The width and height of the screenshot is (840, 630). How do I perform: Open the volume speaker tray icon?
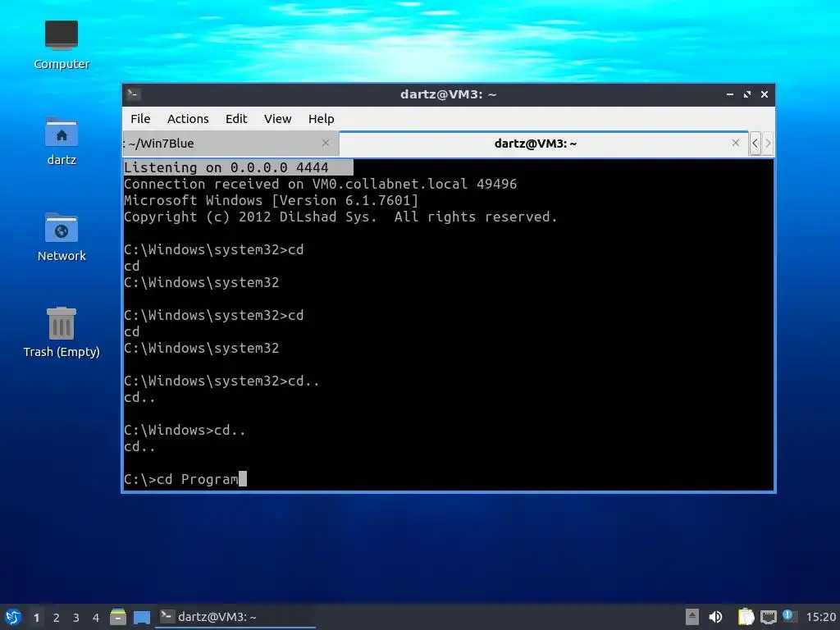point(715,617)
